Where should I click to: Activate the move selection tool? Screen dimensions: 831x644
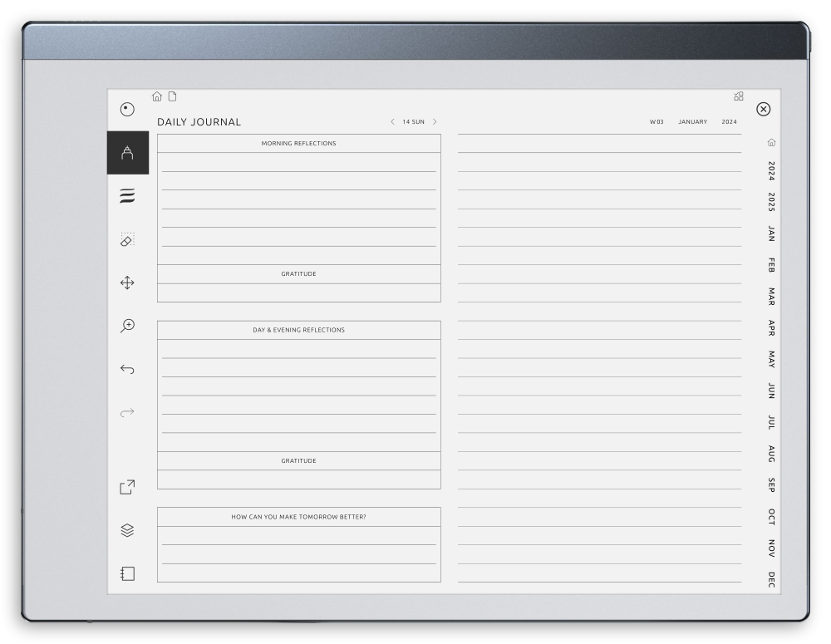[127, 283]
